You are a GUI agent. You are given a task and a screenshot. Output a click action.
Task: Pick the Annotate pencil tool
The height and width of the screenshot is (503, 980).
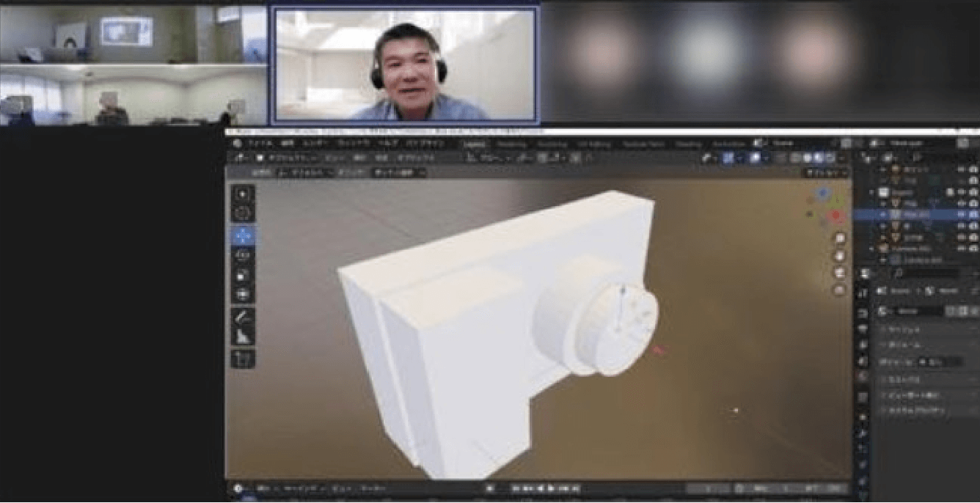(244, 316)
